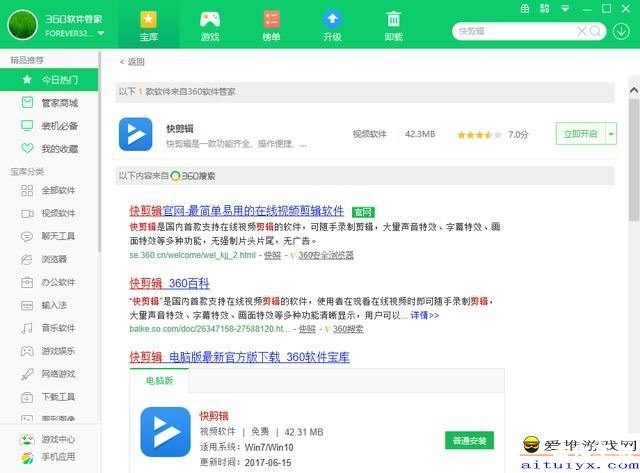Click the 普通安装 button

(469, 440)
